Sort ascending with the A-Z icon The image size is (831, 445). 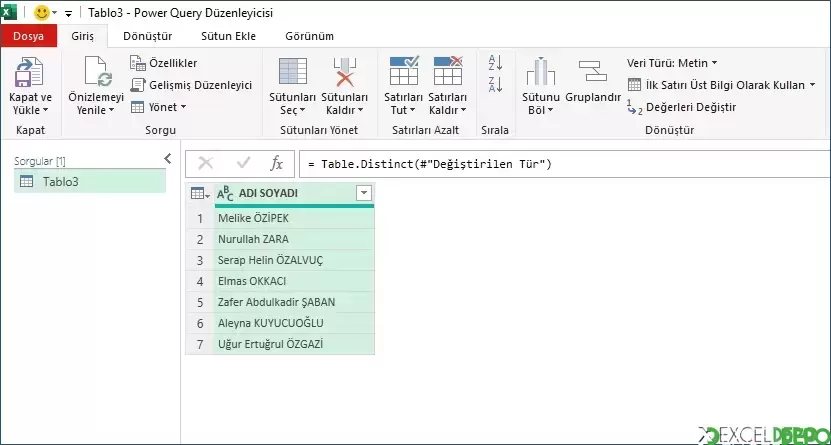point(495,63)
